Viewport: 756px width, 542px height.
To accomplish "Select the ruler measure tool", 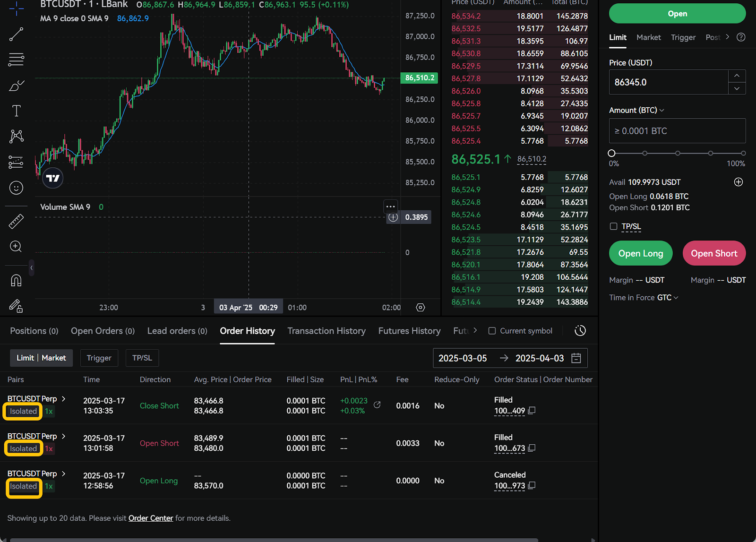I will tap(16, 221).
